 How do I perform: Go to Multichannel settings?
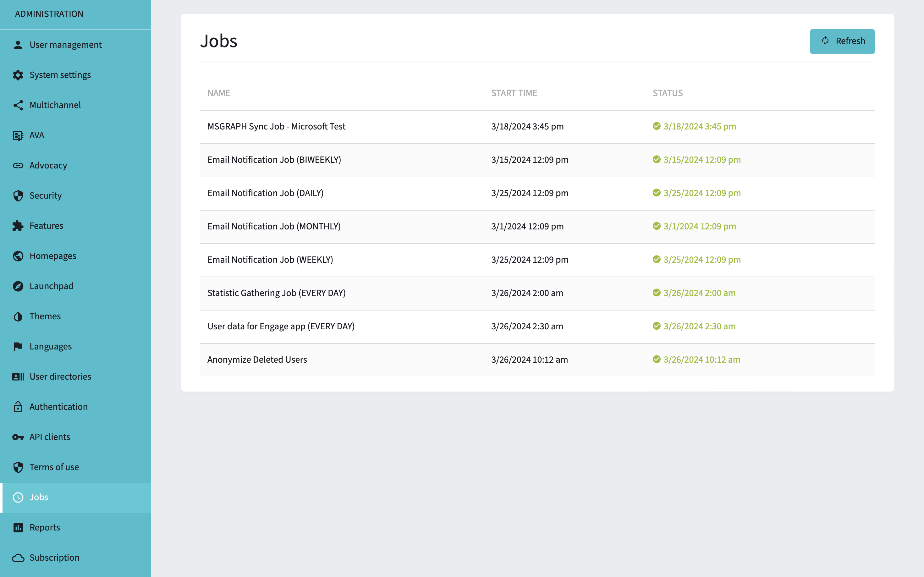[75, 105]
